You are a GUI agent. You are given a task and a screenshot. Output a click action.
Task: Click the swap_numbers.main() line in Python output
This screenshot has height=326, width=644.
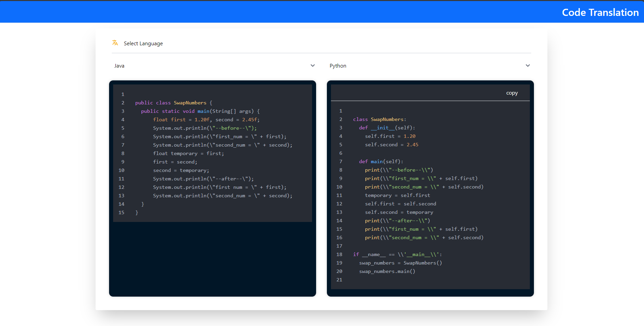[x=387, y=271]
